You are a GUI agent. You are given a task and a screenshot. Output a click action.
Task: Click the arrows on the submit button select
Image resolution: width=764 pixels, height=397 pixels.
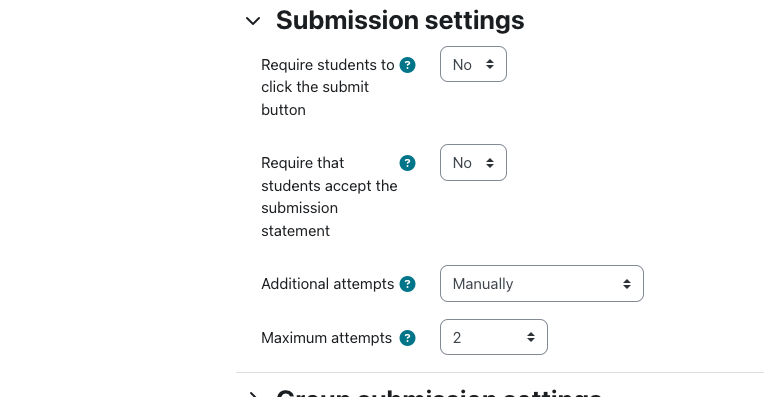490,64
